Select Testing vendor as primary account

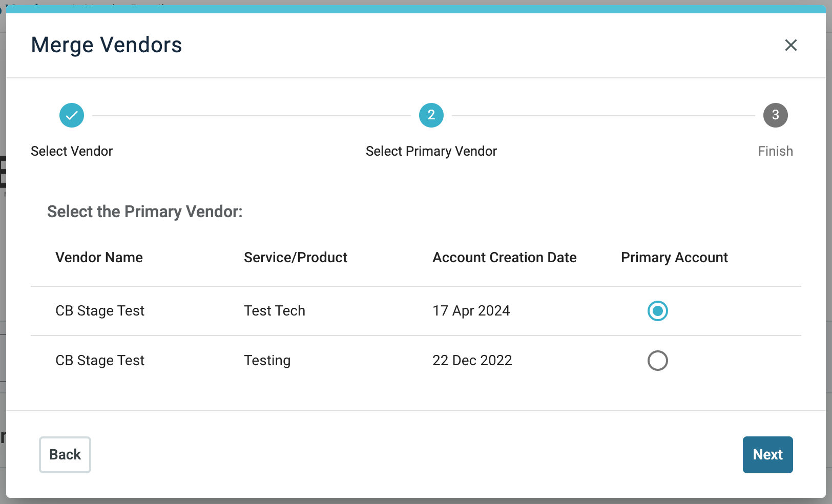tap(658, 361)
